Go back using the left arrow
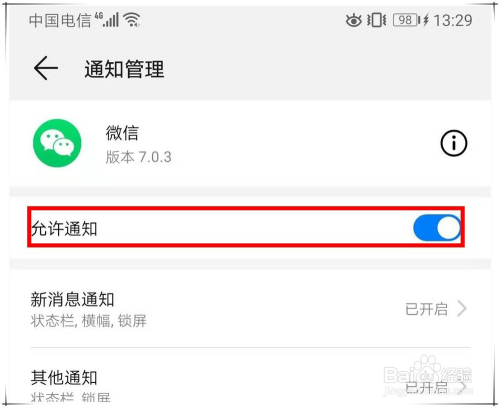Screen dimensions: 500x408 (x=46, y=68)
